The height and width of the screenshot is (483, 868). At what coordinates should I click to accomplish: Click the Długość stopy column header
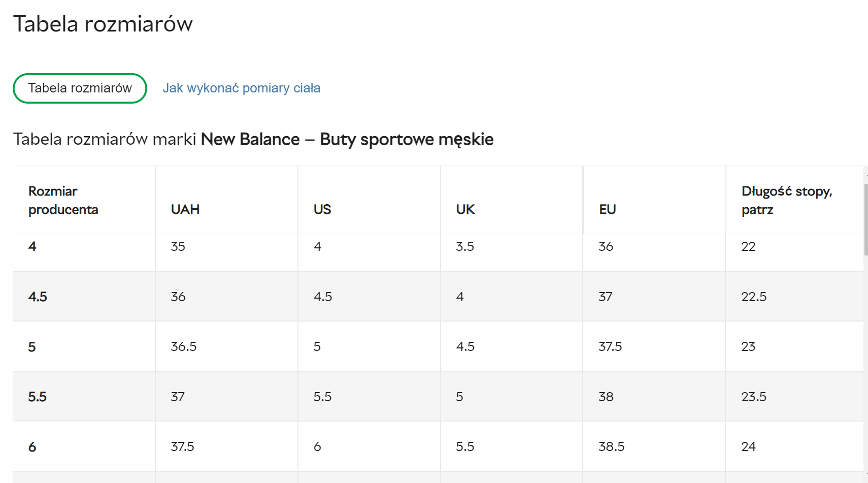(786, 200)
